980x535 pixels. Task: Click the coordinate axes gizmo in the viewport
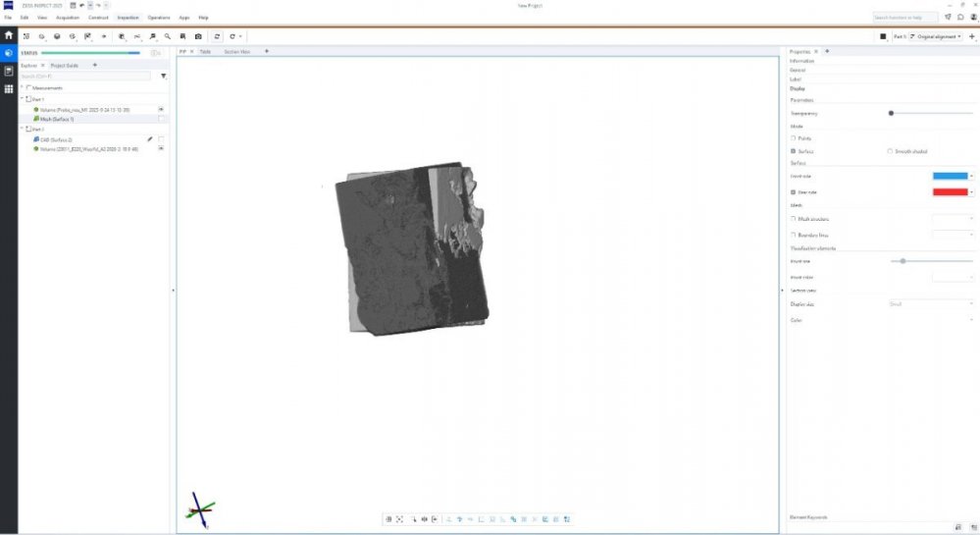coord(200,510)
